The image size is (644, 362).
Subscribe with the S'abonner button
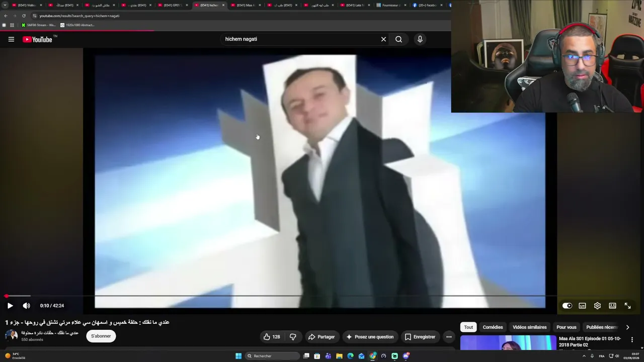point(101,336)
